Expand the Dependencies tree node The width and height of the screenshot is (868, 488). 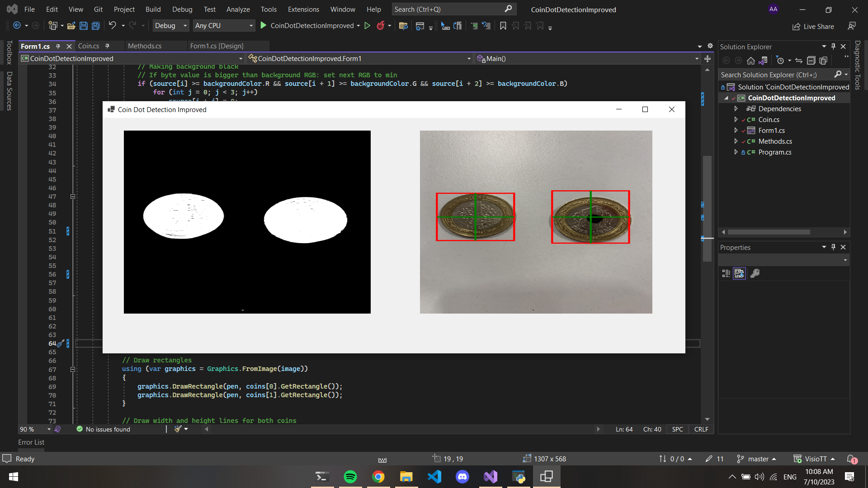click(736, 109)
